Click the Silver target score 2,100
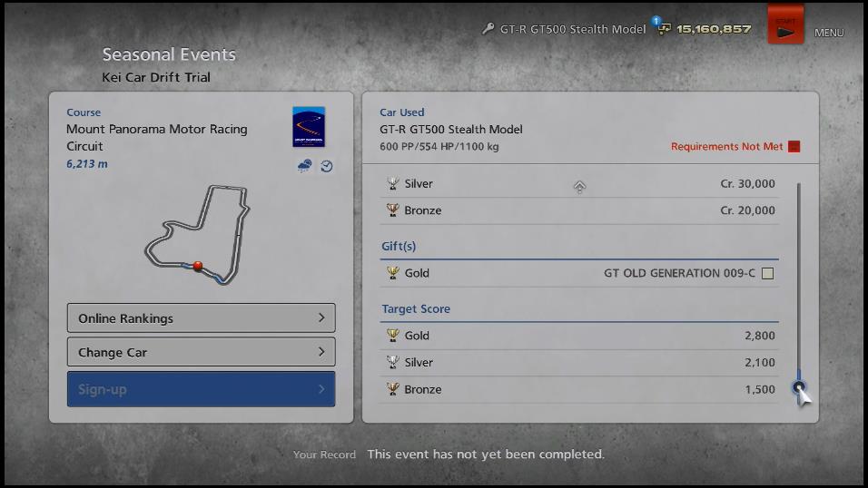 (x=759, y=363)
